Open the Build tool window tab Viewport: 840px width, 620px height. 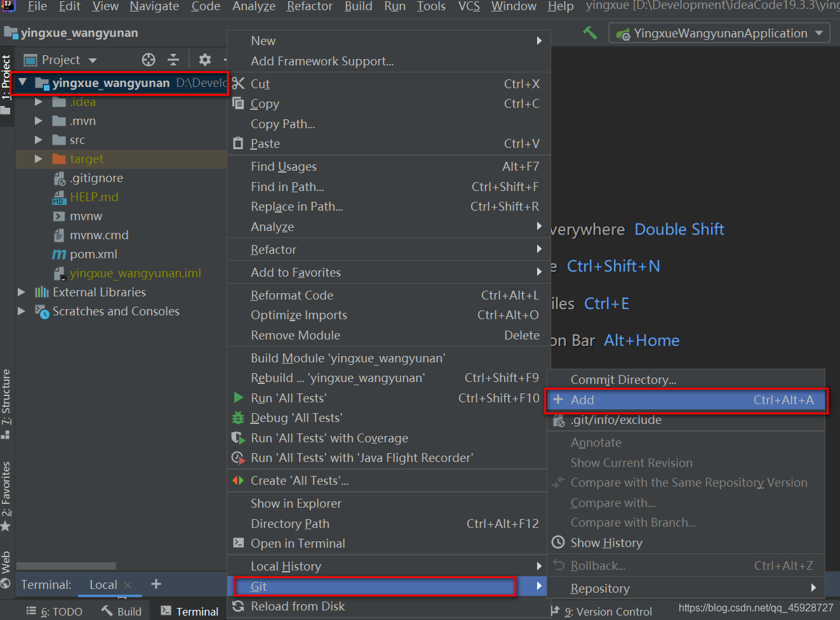[x=121, y=611]
